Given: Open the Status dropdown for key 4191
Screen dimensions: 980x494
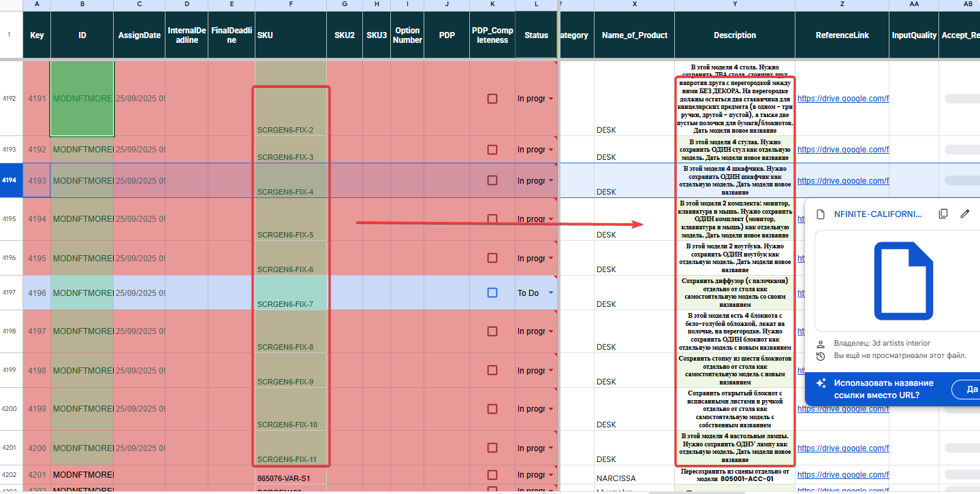Looking at the screenshot, I should pos(550,99).
